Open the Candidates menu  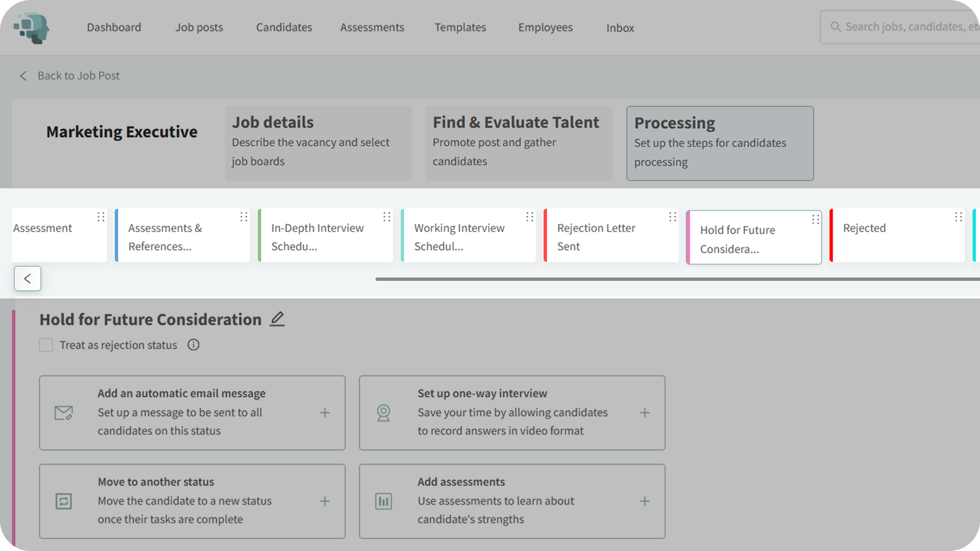pyautogui.click(x=284, y=28)
